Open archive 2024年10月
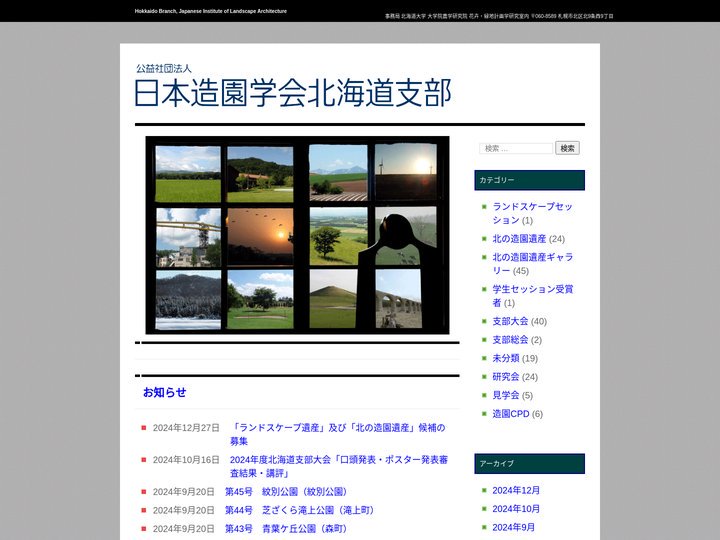Screen dimensions: 720x540 (516, 509)
